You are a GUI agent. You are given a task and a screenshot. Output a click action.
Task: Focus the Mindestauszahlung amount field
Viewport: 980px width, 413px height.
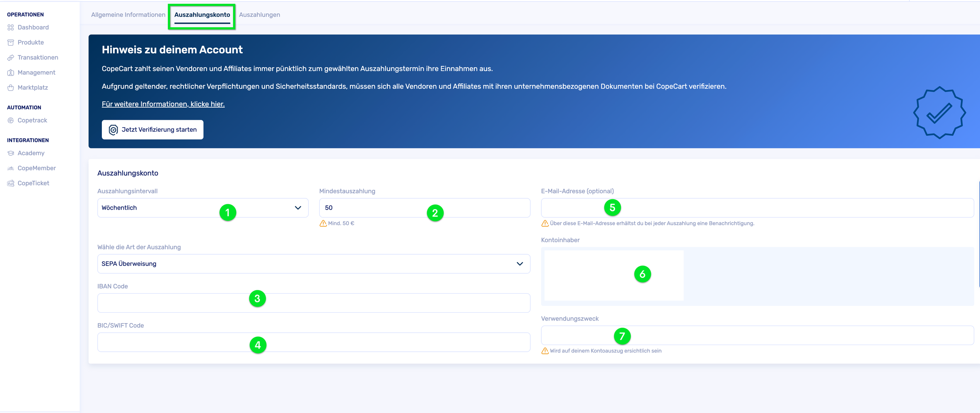click(424, 208)
